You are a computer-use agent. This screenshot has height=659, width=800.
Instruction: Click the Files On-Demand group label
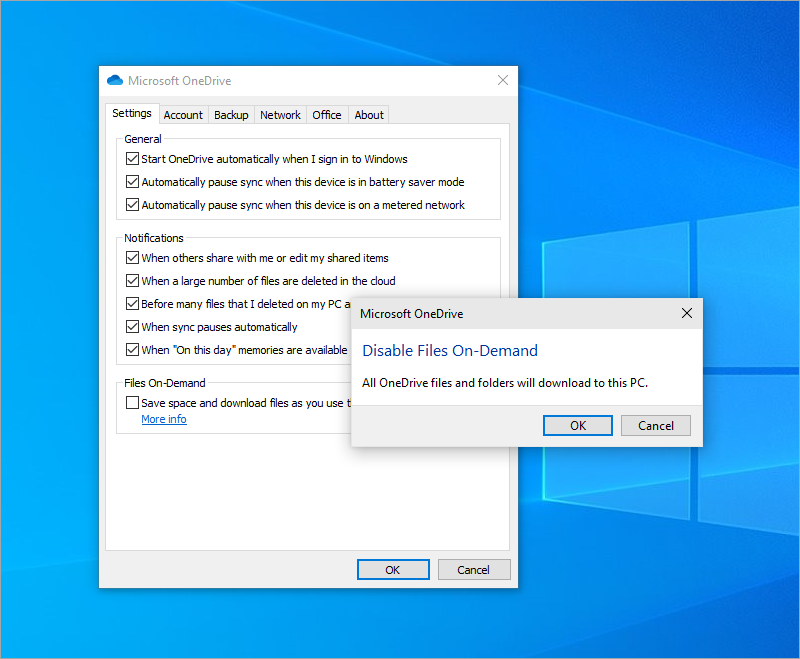click(164, 383)
